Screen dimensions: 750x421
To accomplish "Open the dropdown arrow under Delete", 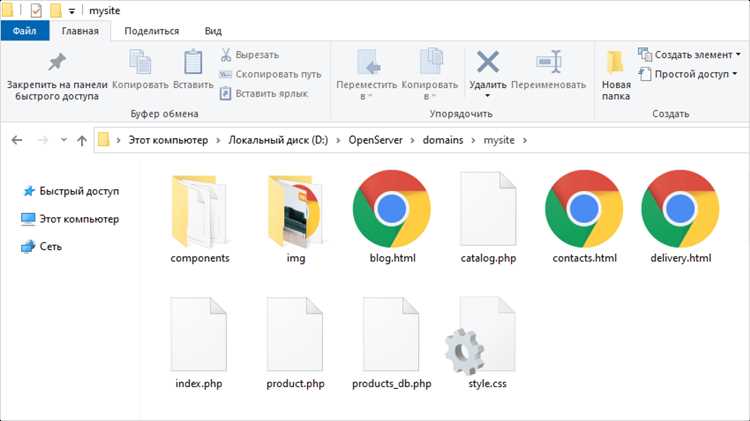I will pyautogui.click(x=487, y=96).
